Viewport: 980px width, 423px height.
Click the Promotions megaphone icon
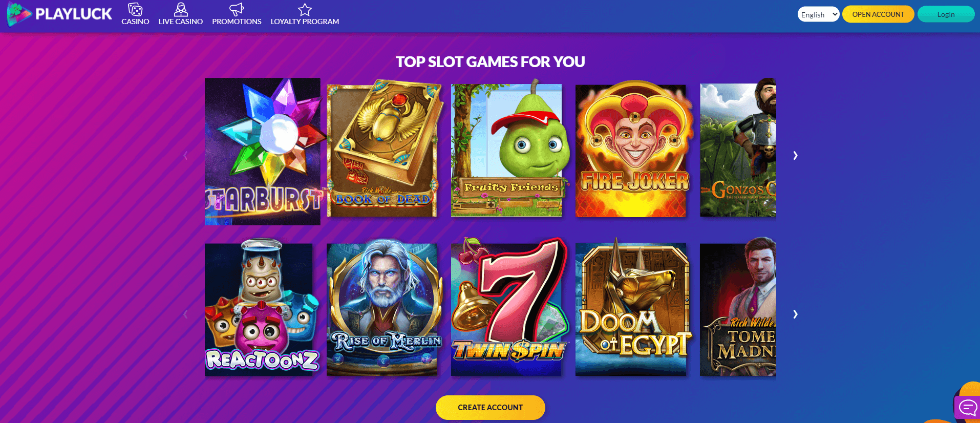pos(237,9)
